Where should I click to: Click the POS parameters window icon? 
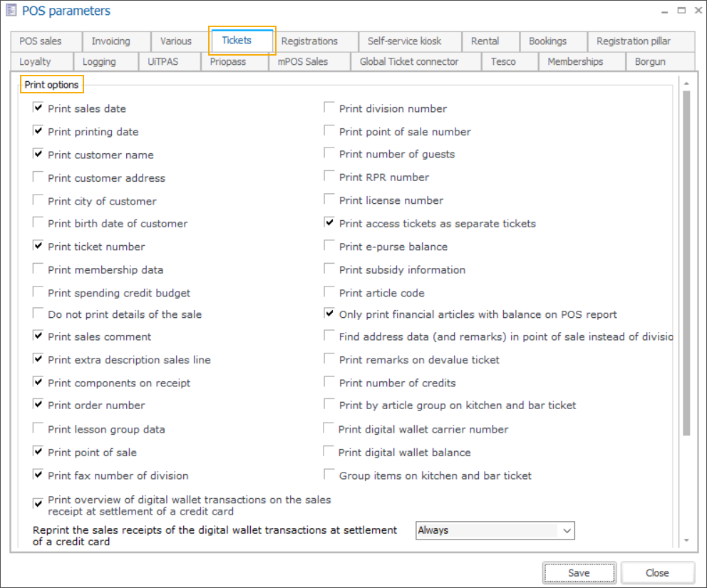pos(11,11)
